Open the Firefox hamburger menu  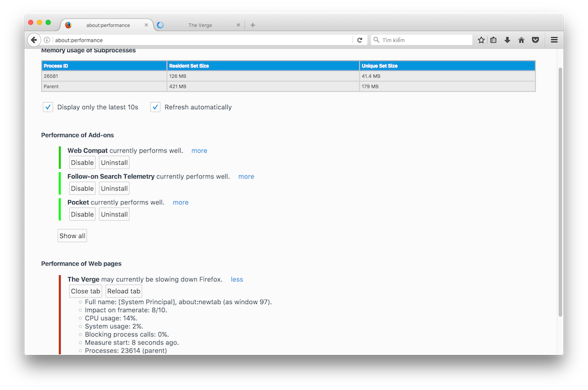point(554,39)
